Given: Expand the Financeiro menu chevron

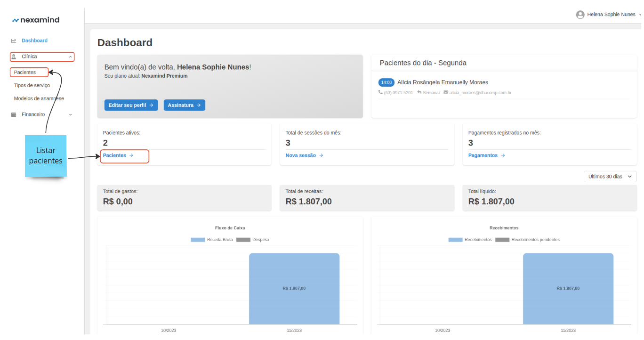Looking at the screenshot, I should [70, 114].
